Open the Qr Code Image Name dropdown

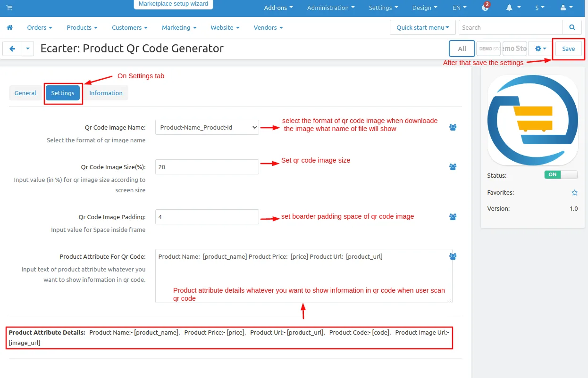pos(207,127)
